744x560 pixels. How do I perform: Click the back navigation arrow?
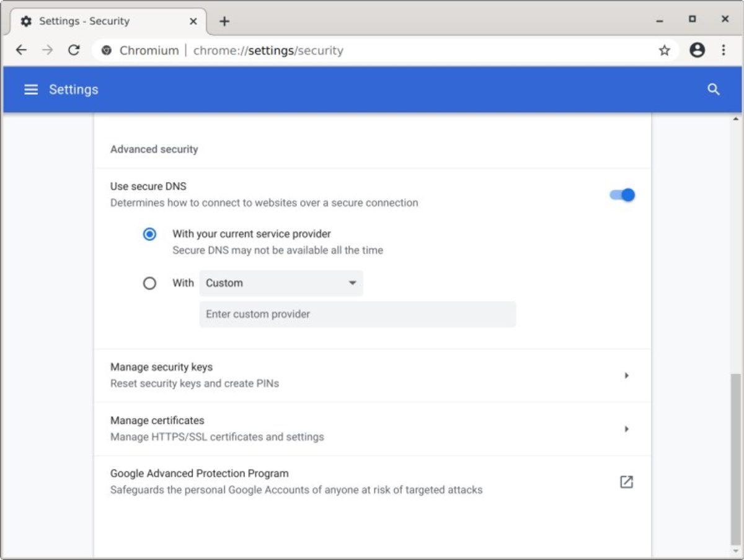[22, 50]
